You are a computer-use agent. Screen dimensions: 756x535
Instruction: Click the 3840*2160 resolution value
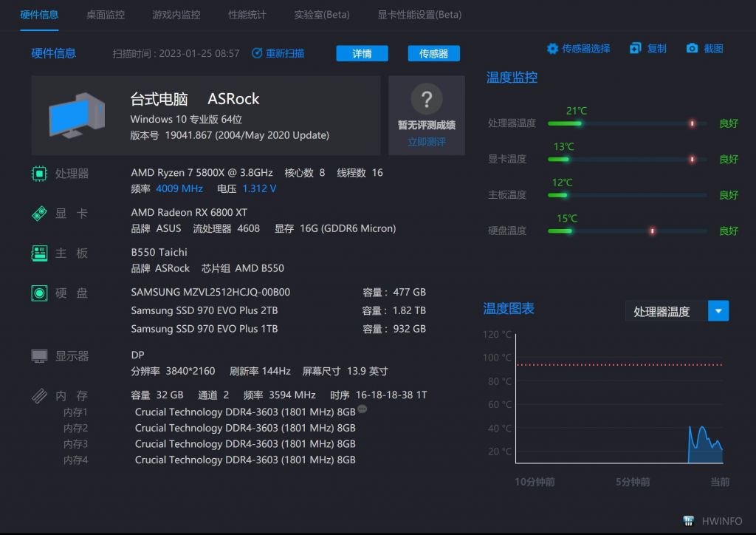point(190,372)
